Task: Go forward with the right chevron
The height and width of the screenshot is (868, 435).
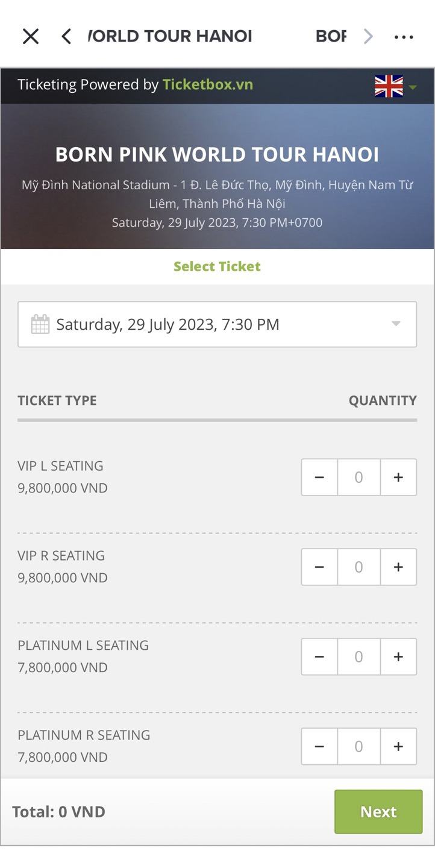Action: click(368, 37)
